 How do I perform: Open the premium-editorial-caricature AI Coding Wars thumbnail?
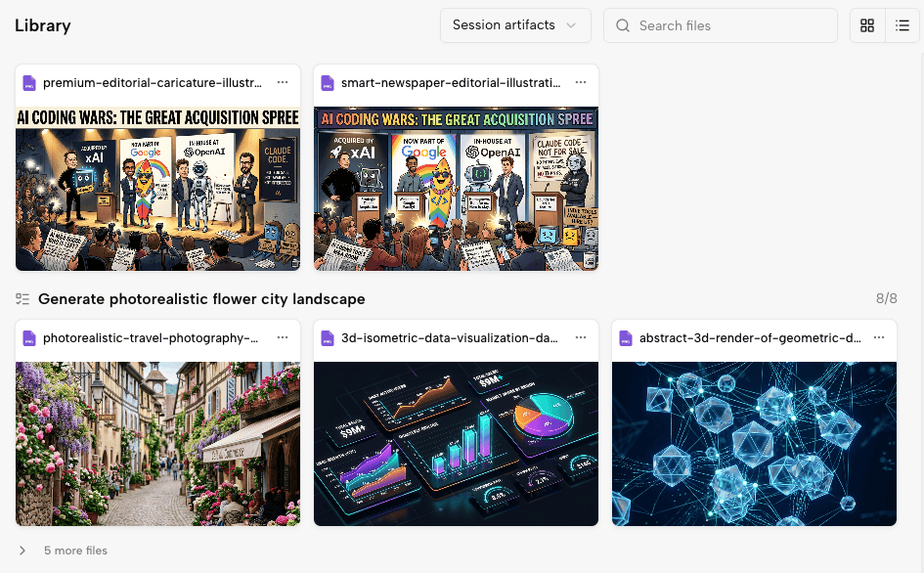(x=158, y=189)
